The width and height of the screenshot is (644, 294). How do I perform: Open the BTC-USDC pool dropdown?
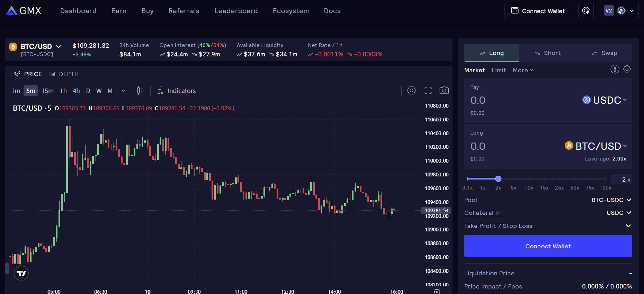tap(611, 200)
